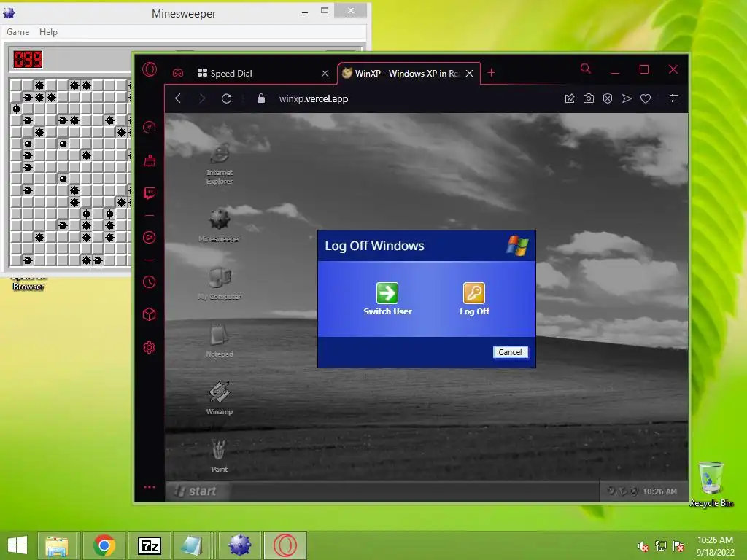This screenshot has width=747, height=560.
Task: Open the Player sidebar icon
Action: (150, 237)
